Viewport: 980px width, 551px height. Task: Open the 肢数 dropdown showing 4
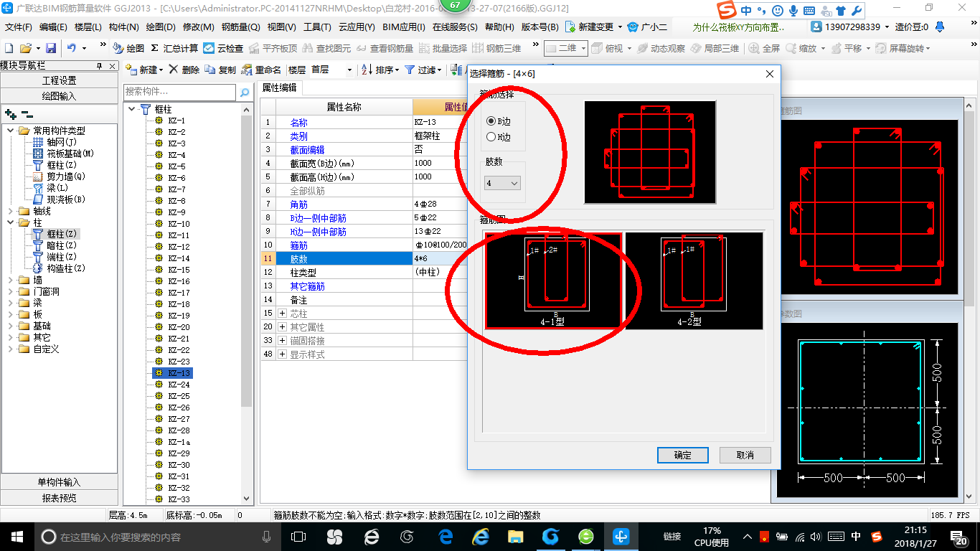[x=502, y=184]
